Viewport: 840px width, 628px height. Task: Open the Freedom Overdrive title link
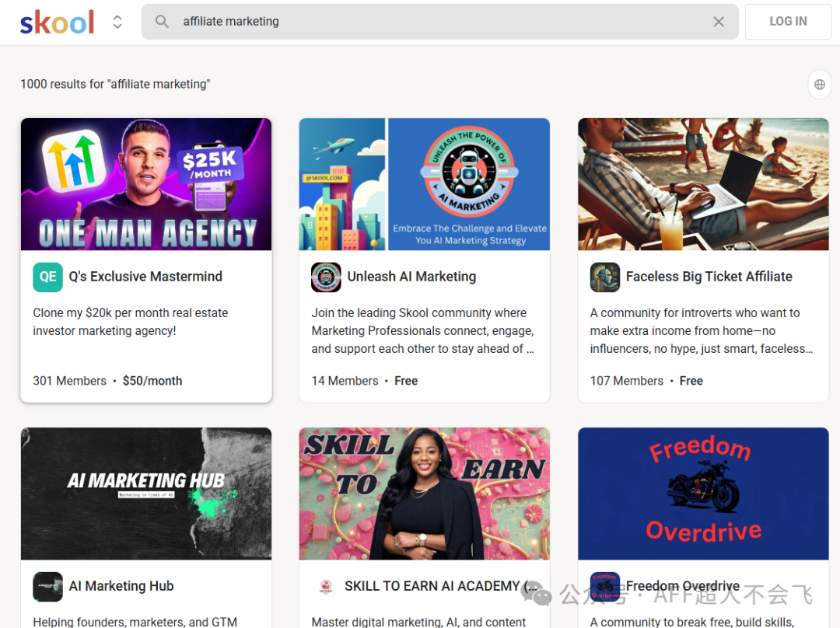click(x=683, y=586)
